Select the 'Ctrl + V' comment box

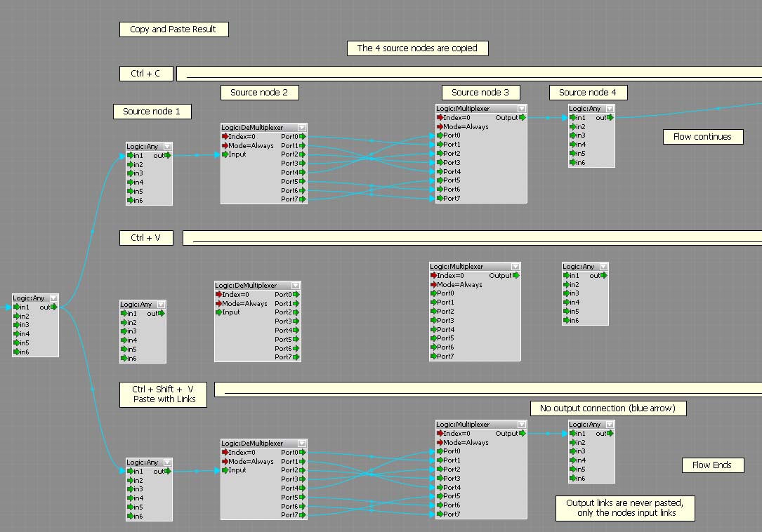pyautogui.click(x=146, y=238)
